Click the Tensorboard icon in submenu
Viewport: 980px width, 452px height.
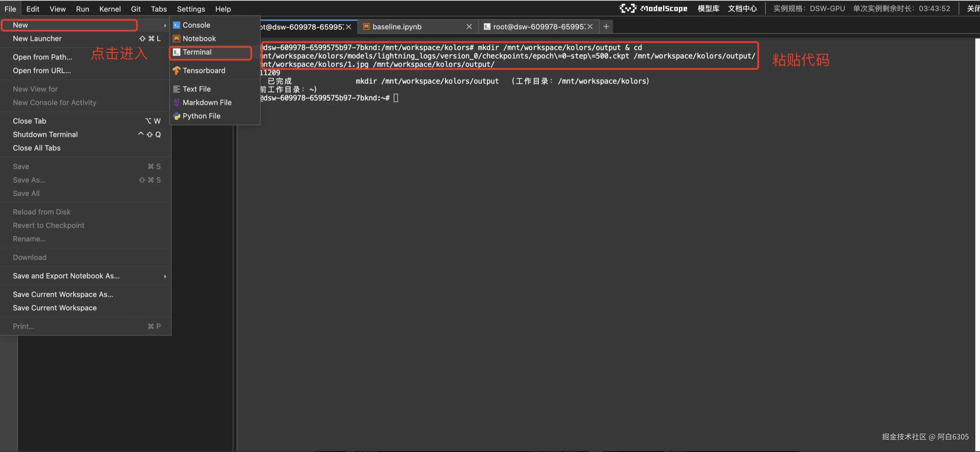[176, 70]
